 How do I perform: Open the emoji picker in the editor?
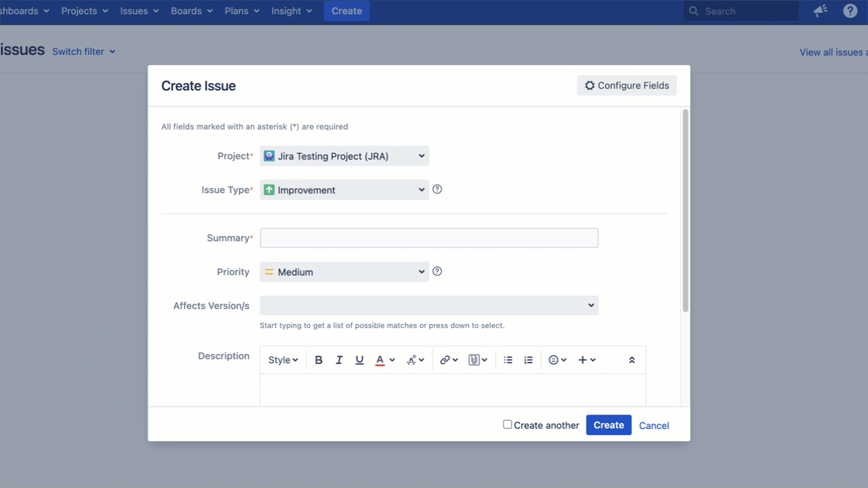click(557, 360)
